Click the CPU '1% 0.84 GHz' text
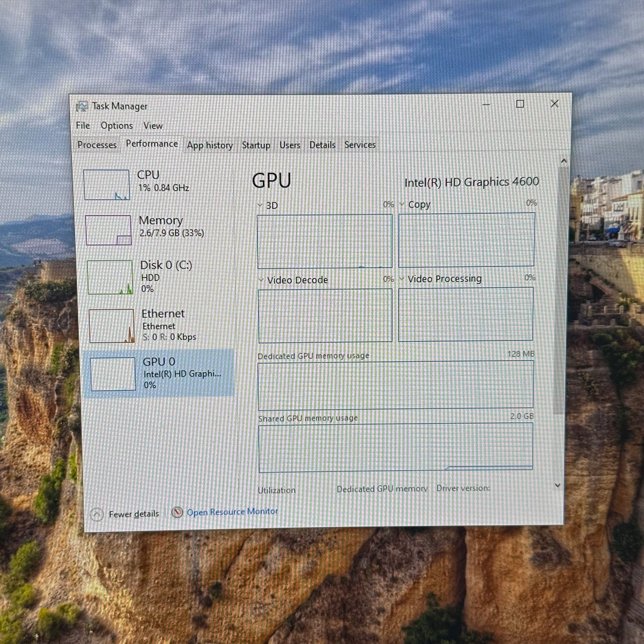Viewport: 644px width, 644px height. (x=164, y=188)
